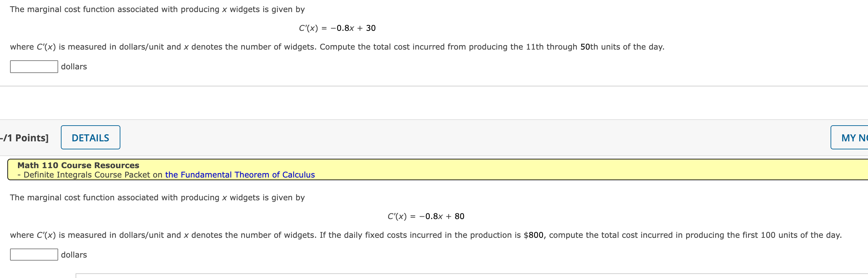Click the second dollars answer input box
This screenshot has width=868, height=278.
[33, 255]
